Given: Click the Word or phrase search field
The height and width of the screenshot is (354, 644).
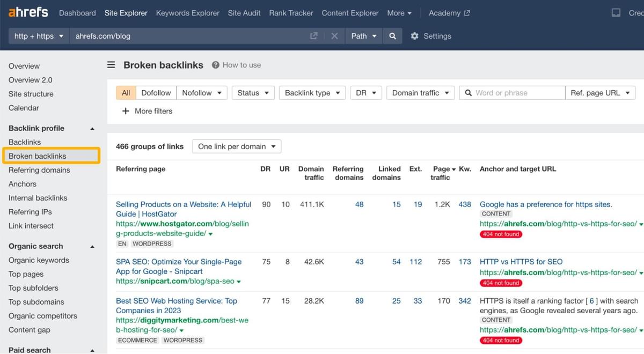Looking at the screenshot, I should coord(512,93).
